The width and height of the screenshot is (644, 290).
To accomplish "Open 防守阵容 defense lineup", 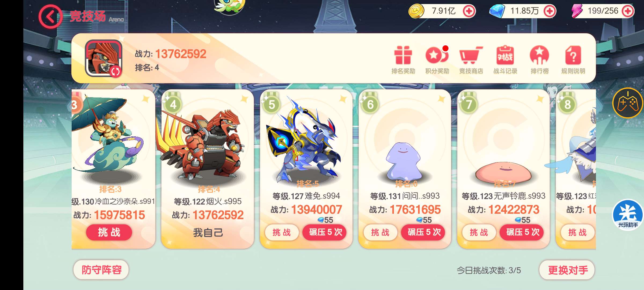I will pyautogui.click(x=101, y=270).
